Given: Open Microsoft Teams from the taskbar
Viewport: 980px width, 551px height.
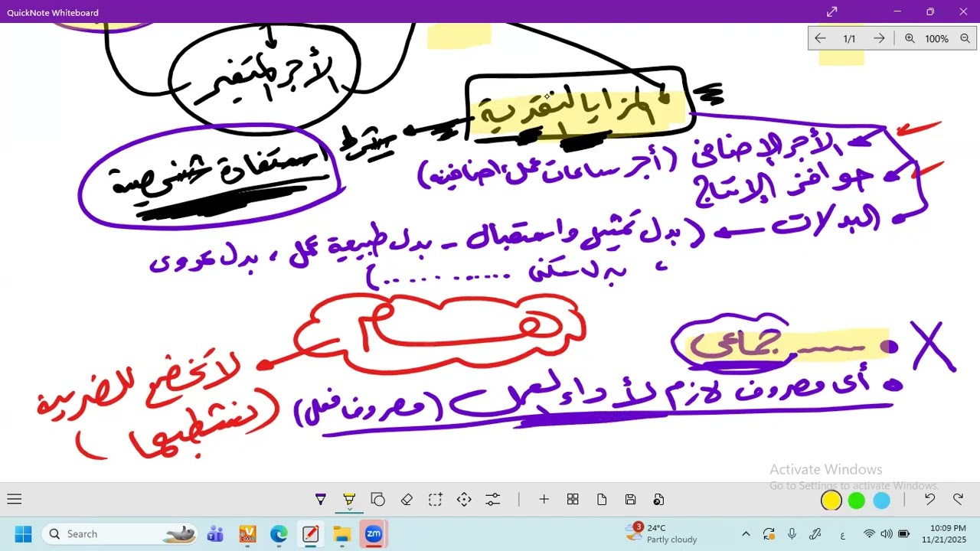Looking at the screenshot, I should 215,533.
